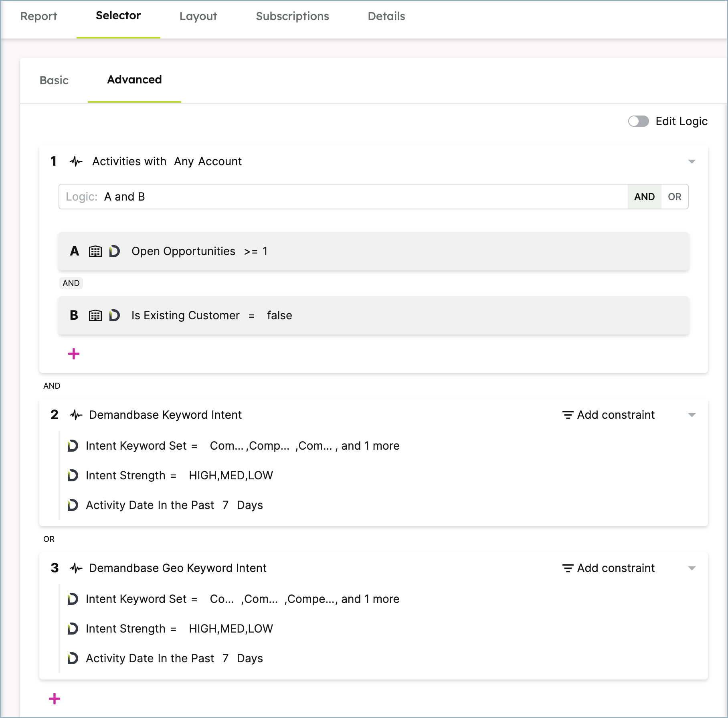
Task: Click the Demandbase D icon in row A
Action: coord(114,251)
